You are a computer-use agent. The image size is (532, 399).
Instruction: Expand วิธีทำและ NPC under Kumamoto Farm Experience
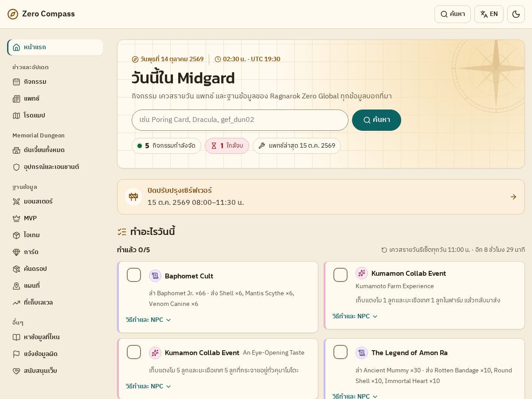click(x=355, y=317)
